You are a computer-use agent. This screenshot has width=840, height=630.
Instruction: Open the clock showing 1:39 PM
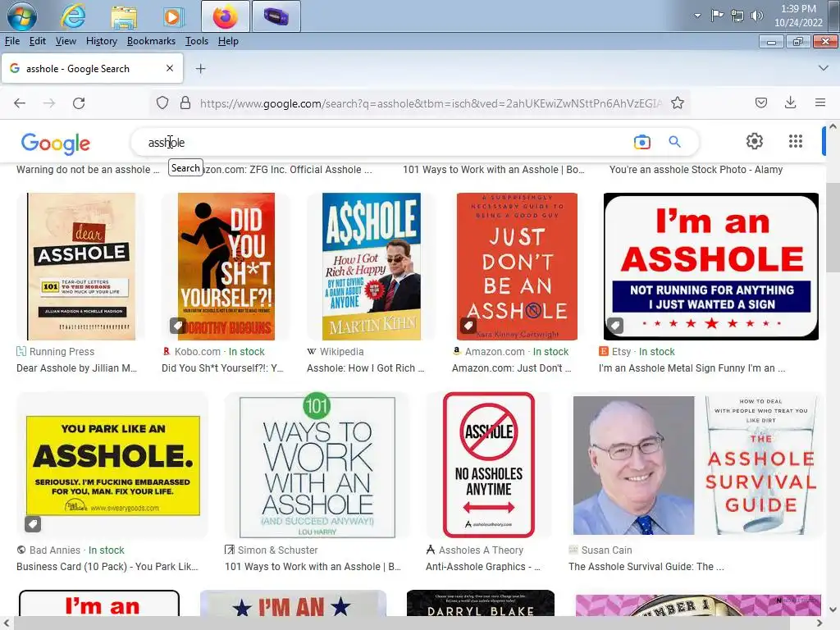tap(798, 16)
